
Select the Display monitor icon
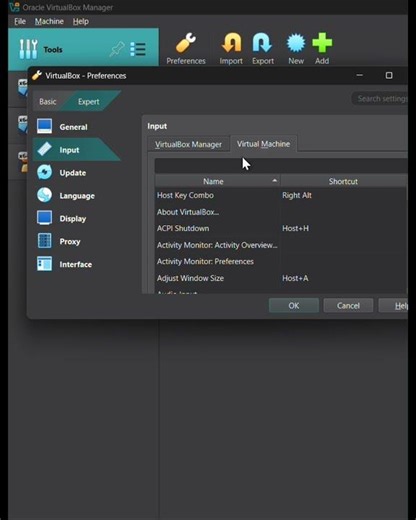44,218
